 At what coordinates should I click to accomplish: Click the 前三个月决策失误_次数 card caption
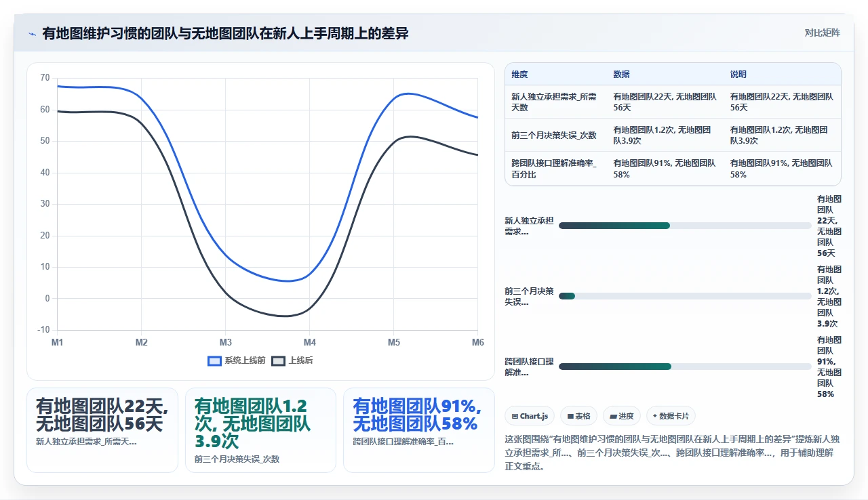pos(237,459)
